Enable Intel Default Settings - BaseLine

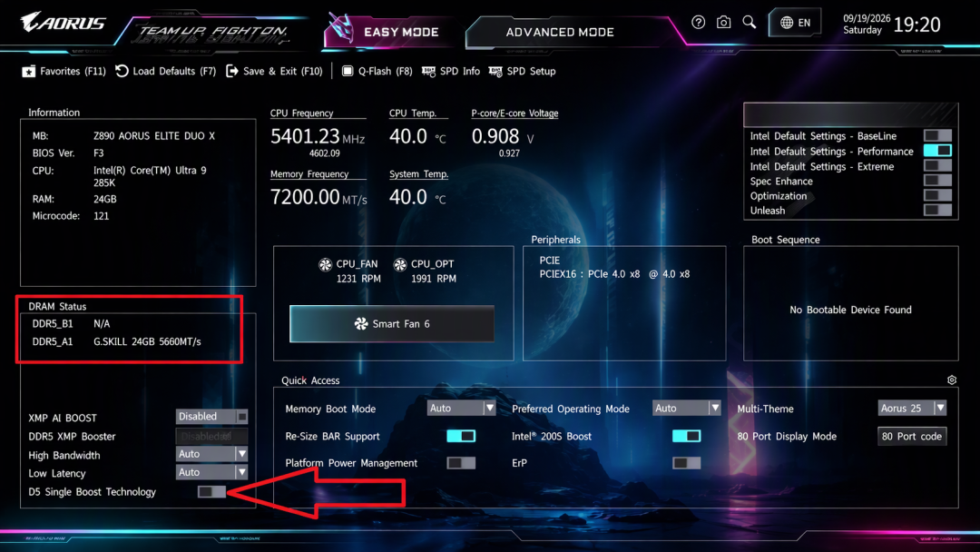point(937,135)
